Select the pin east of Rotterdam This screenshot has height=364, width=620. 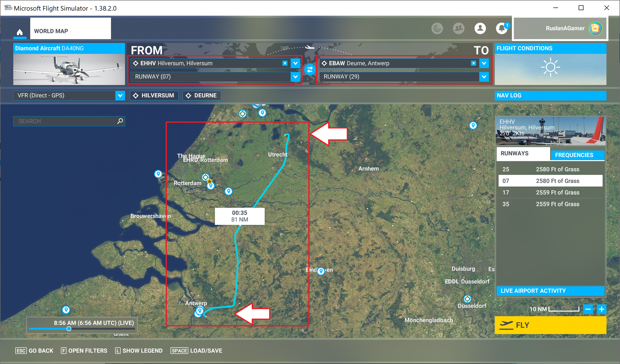[x=229, y=191]
